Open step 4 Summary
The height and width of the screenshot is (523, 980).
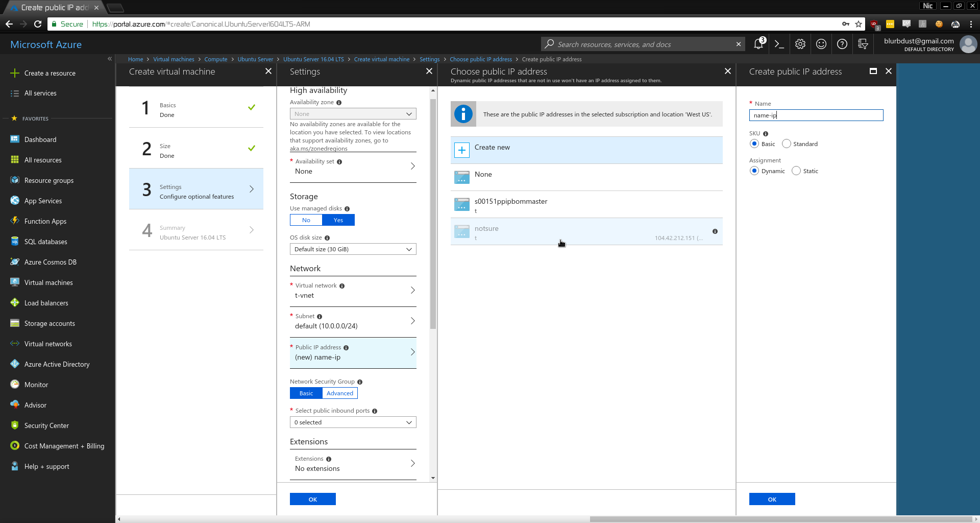tap(196, 230)
